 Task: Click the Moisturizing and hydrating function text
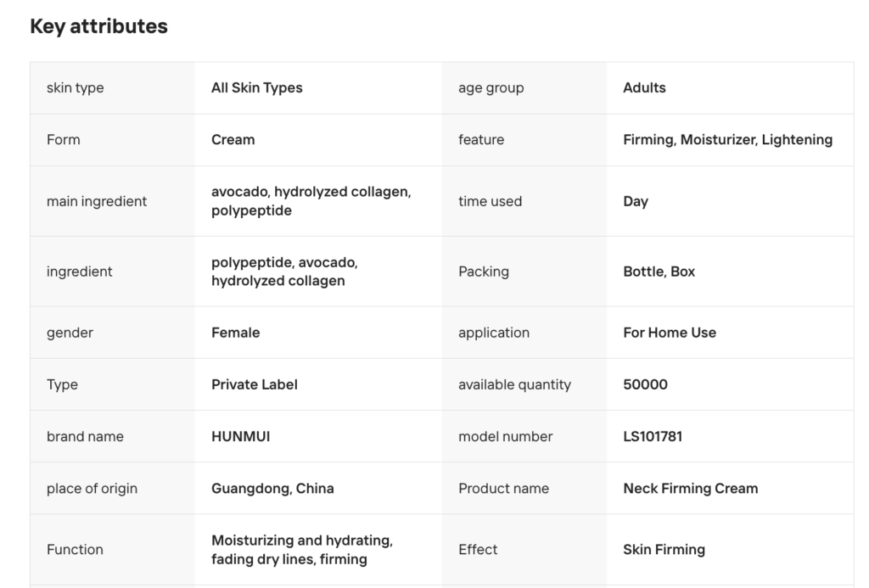(x=301, y=540)
